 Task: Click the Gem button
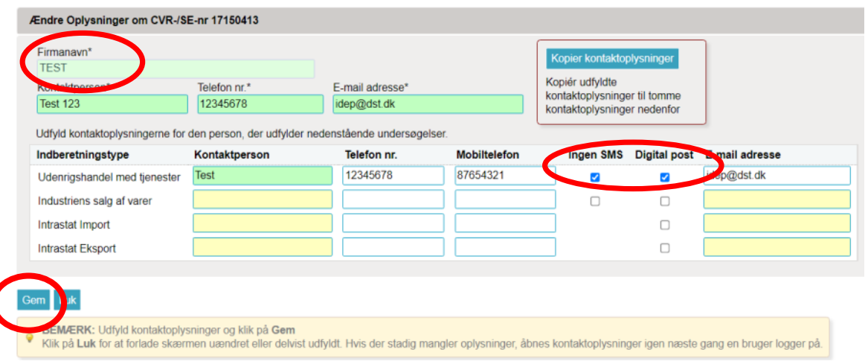pos(33,300)
